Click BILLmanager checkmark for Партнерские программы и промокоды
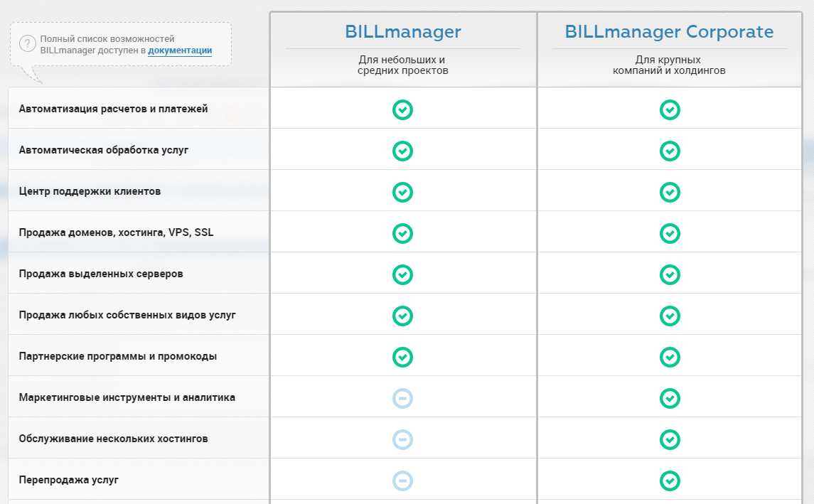 402,357
